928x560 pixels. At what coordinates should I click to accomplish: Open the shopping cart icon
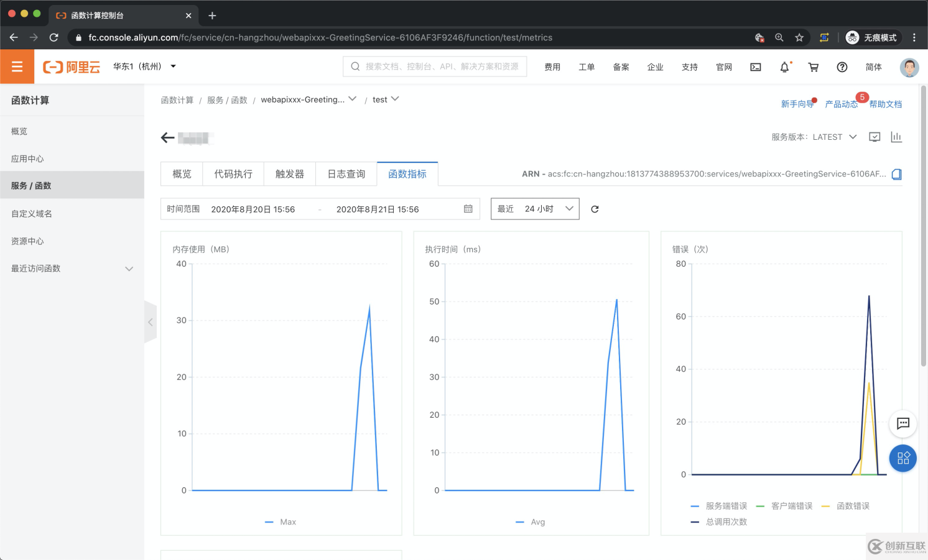813,67
